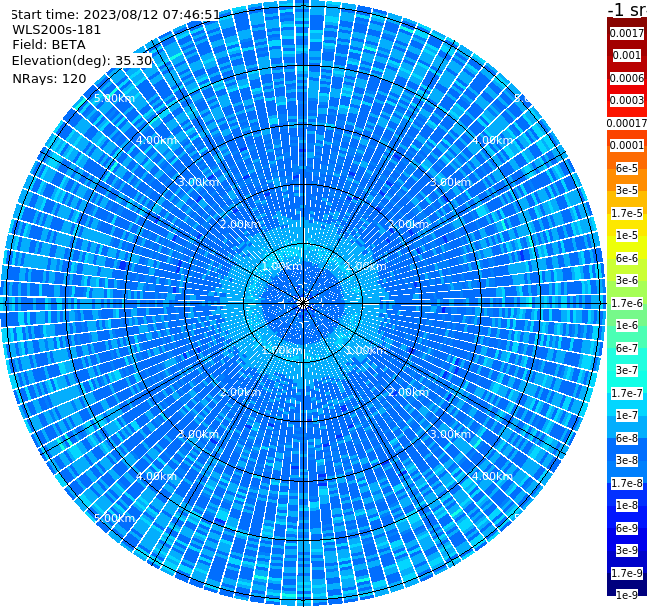Screen dimensions: 647x607
Task: Click the 0.0003 colorbar value
Action: (627, 100)
